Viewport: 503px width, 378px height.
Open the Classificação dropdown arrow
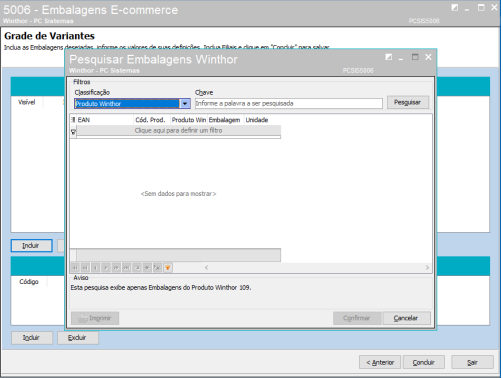coord(185,104)
